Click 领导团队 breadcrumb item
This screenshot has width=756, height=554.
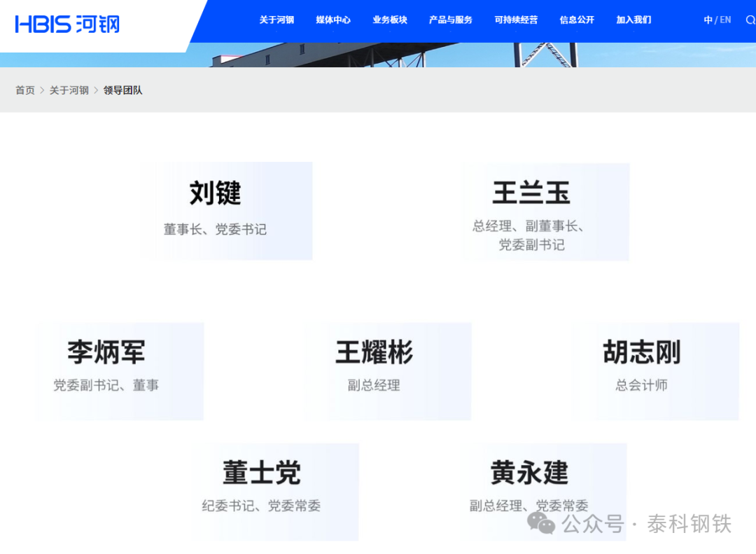(123, 90)
